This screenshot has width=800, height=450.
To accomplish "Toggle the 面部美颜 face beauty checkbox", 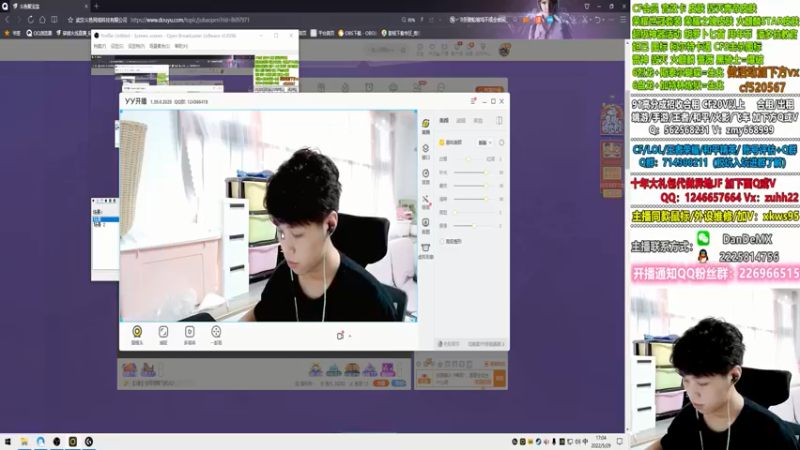I will click(442, 142).
